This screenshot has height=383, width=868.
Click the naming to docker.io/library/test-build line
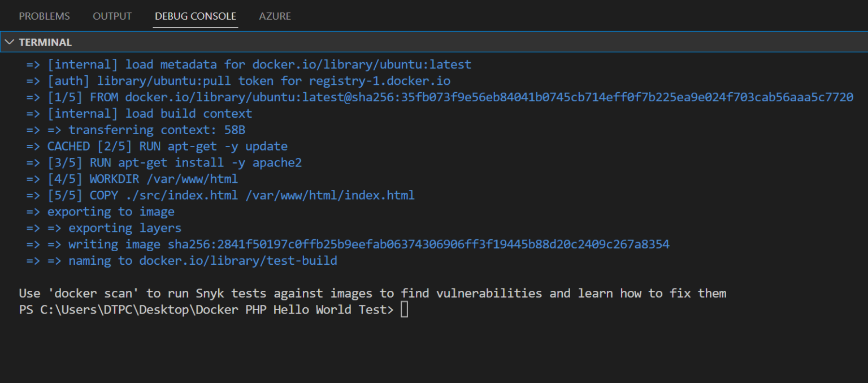181,261
